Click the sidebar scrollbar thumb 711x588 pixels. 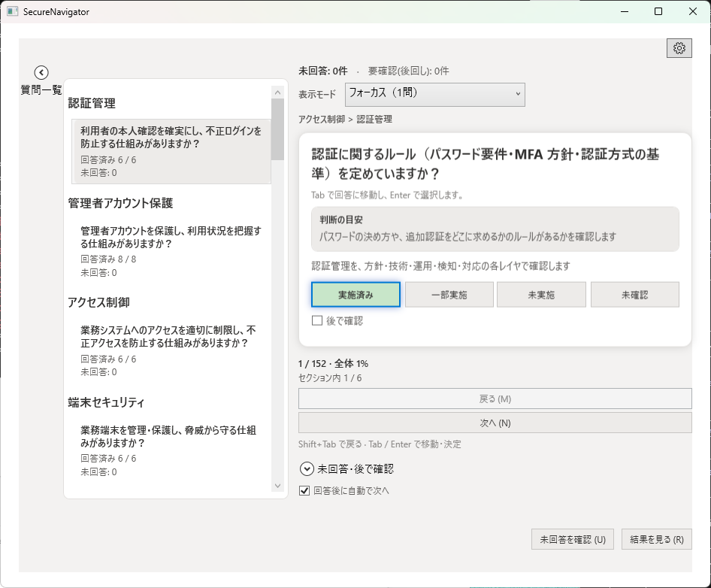tap(280, 128)
